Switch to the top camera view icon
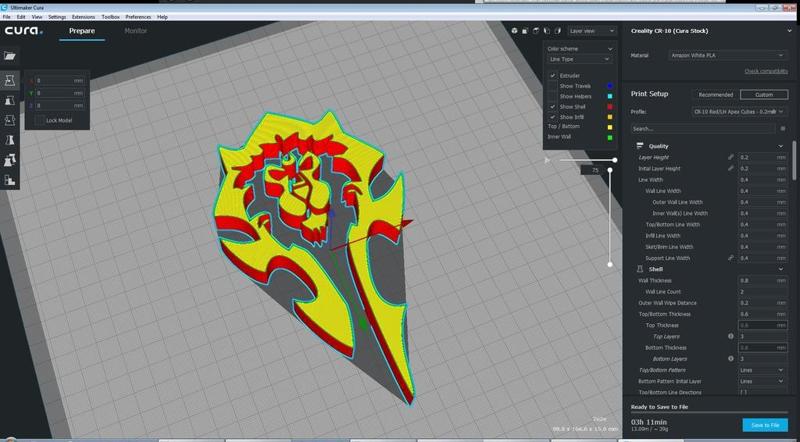 click(x=536, y=31)
